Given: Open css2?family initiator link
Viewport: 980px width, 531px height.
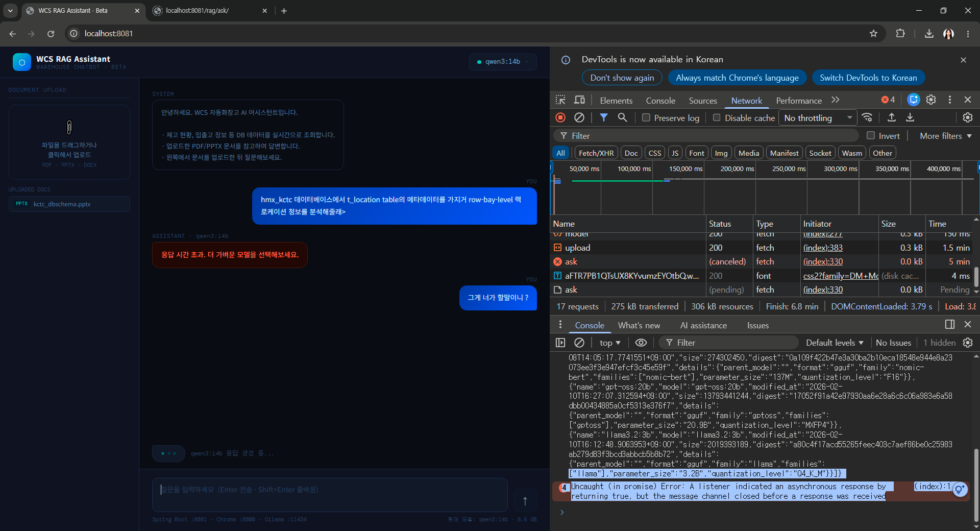Looking at the screenshot, I should point(841,276).
